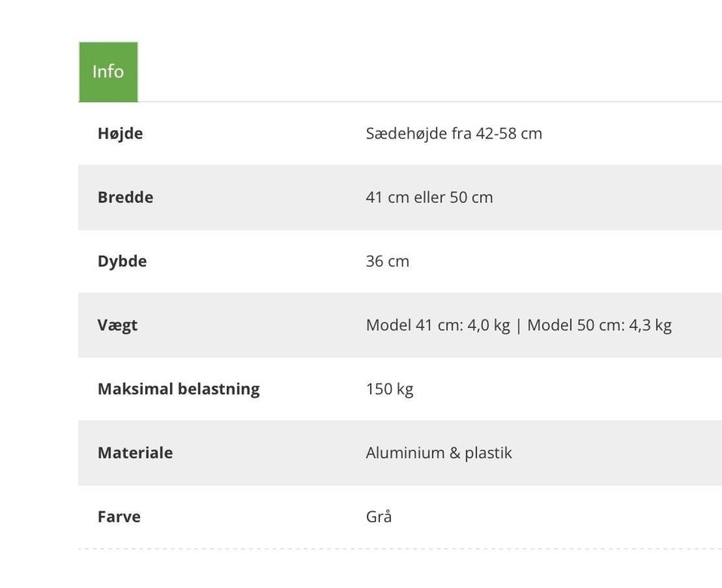This screenshot has height=588, width=722.
Task: Select the text Sædehøjde fra 42-58 cm
Action: [454, 133]
